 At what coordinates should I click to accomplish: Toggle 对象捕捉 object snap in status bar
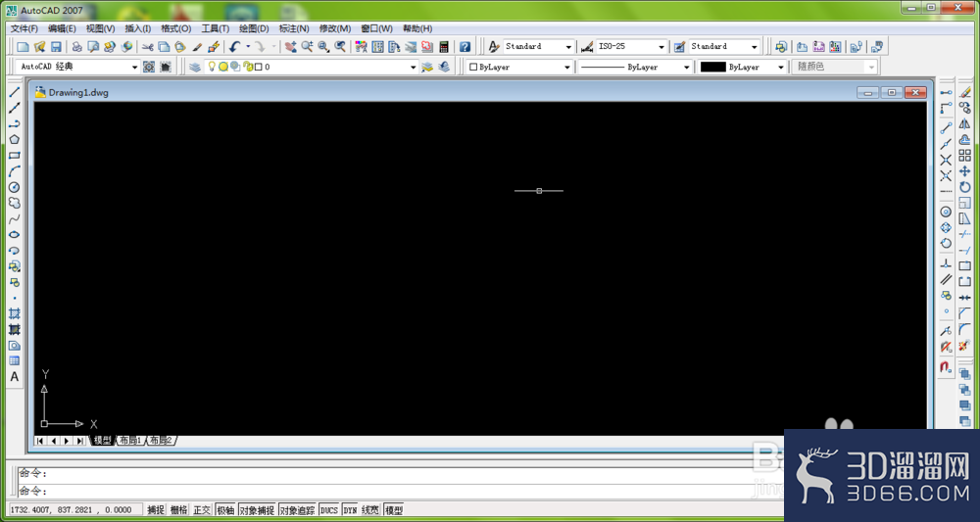(x=257, y=510)
